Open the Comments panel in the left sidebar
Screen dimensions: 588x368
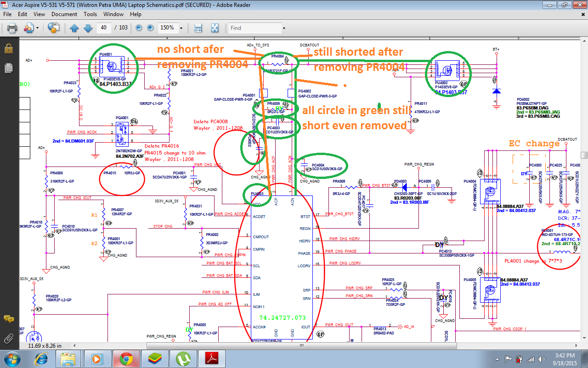[x=8, y=319]
